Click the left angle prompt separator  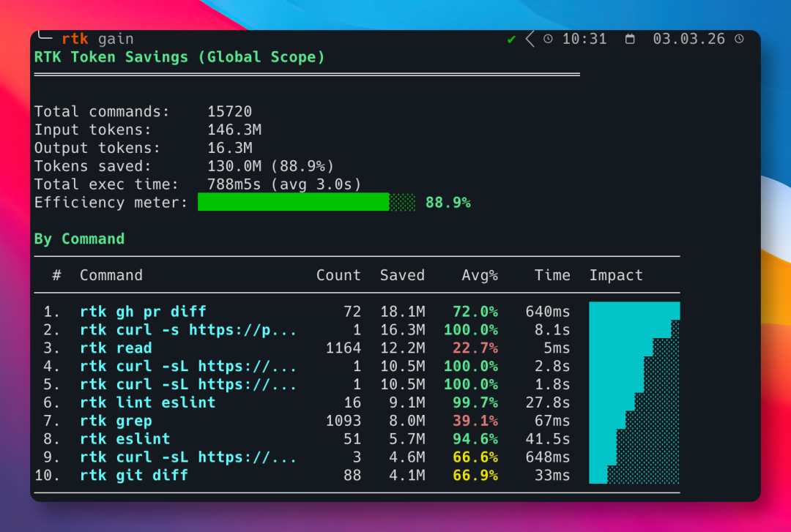click(530, 40)
